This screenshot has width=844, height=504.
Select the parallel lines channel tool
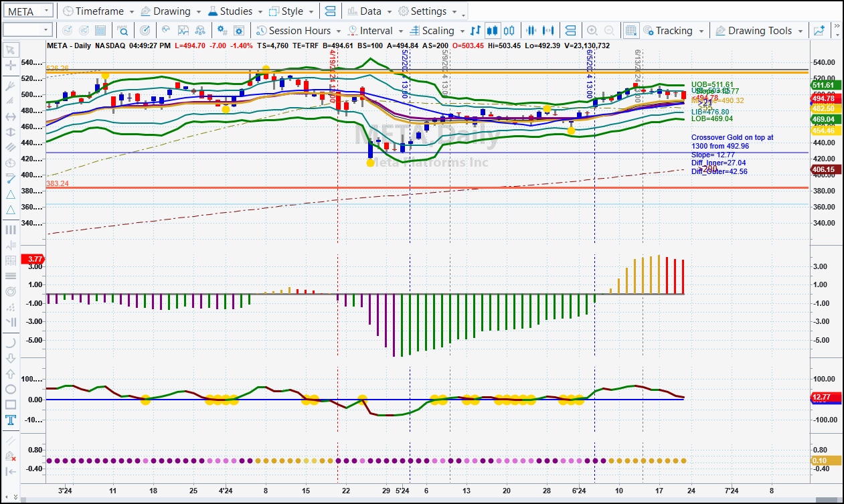pos(11,147)
